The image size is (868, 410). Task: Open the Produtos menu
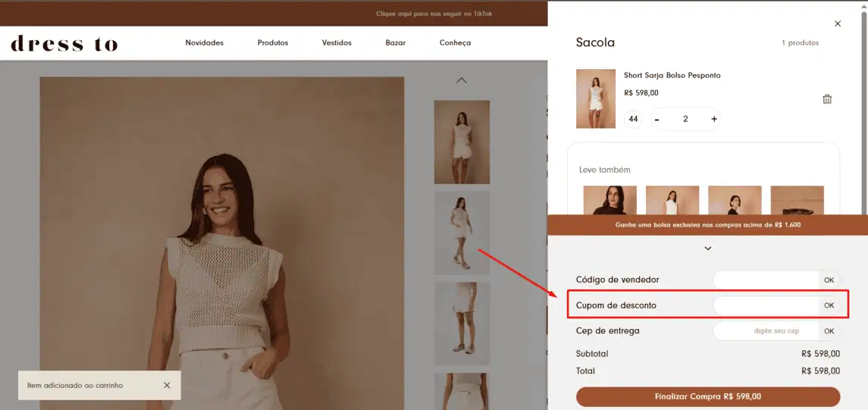click(x=273, y=42)
